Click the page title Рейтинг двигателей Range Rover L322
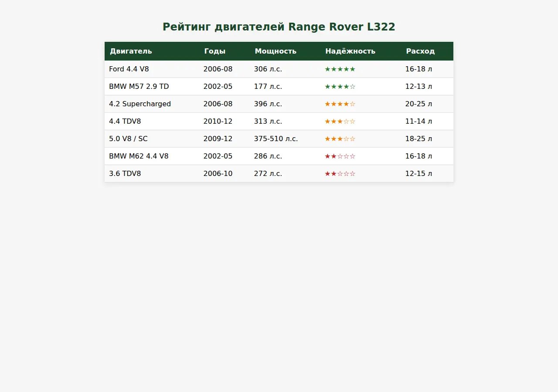Screen dimensions: 558x392 (279, 27)
